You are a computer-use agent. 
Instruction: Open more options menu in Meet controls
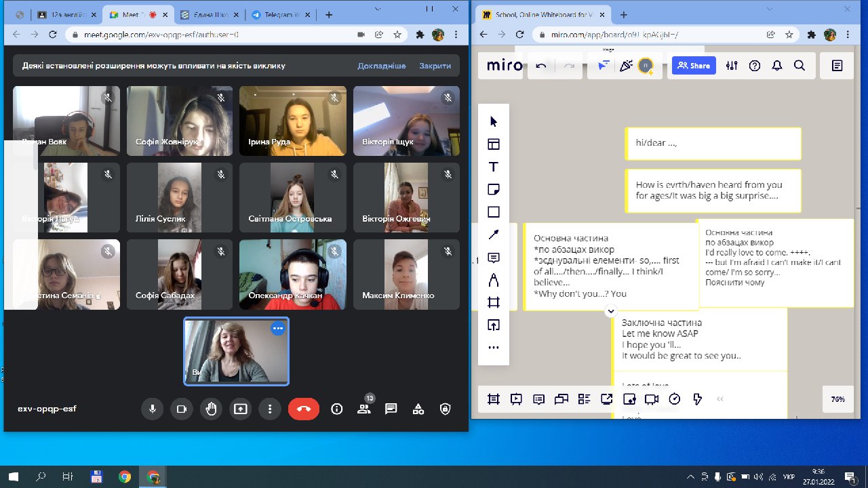point(270,409)
